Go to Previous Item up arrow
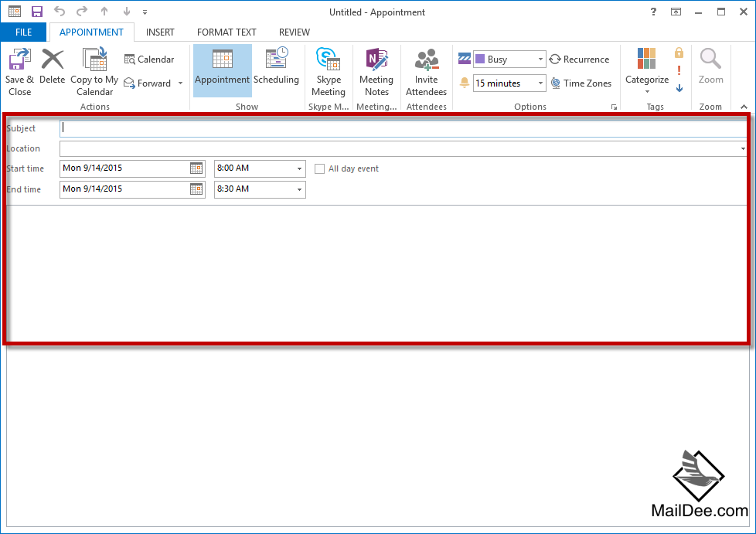 [x=104, y=11]
